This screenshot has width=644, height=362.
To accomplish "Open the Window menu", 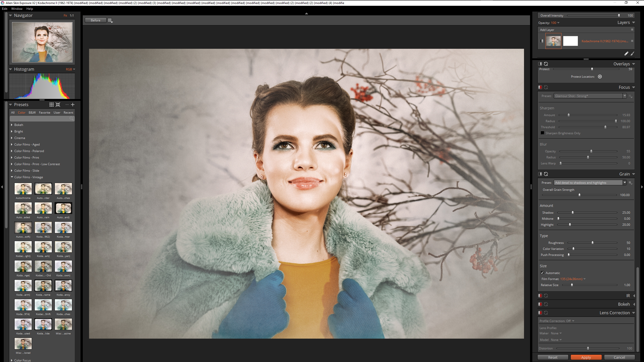I will click(x=17, y=9).
